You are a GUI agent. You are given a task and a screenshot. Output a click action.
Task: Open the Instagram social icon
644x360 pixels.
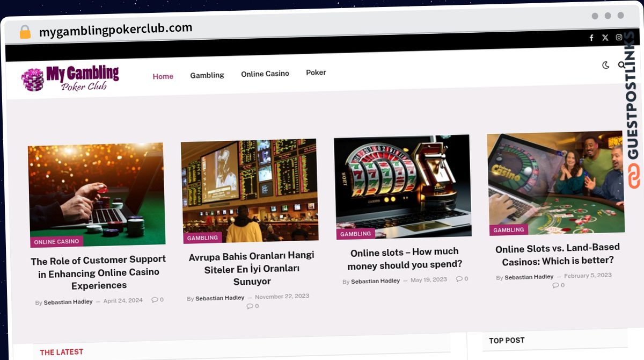coord(619,37)
